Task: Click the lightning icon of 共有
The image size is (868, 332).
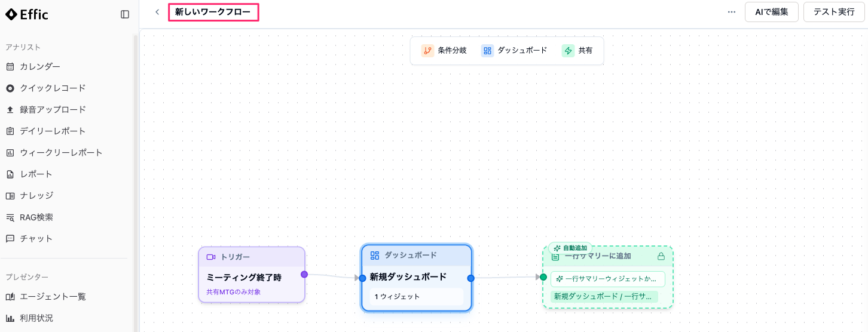Action: click(568, 51)
